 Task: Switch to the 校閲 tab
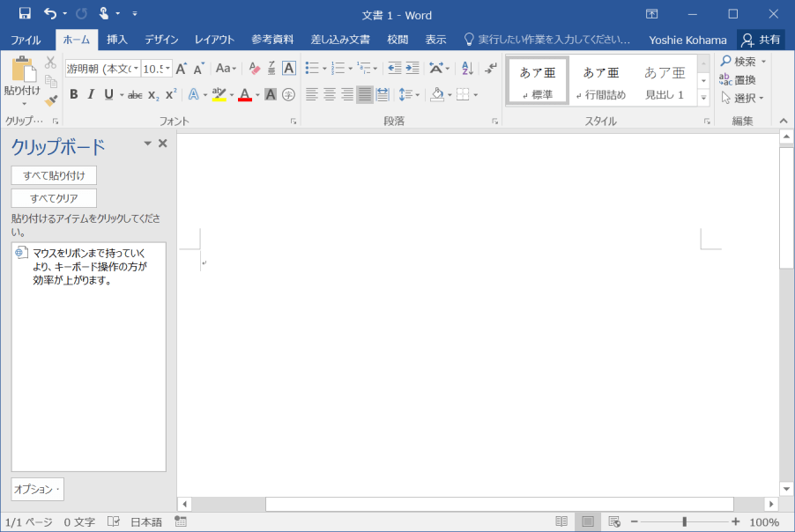[397, 40]
